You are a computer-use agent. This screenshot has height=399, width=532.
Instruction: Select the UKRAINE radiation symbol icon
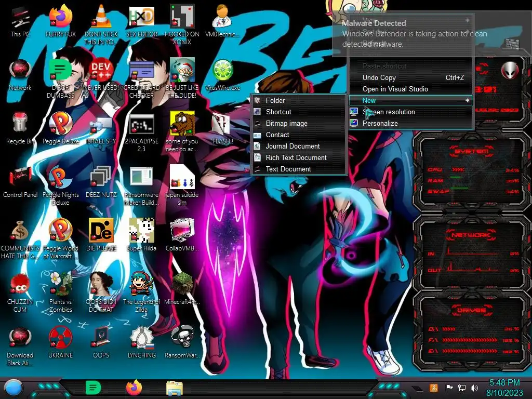point(60,343)
